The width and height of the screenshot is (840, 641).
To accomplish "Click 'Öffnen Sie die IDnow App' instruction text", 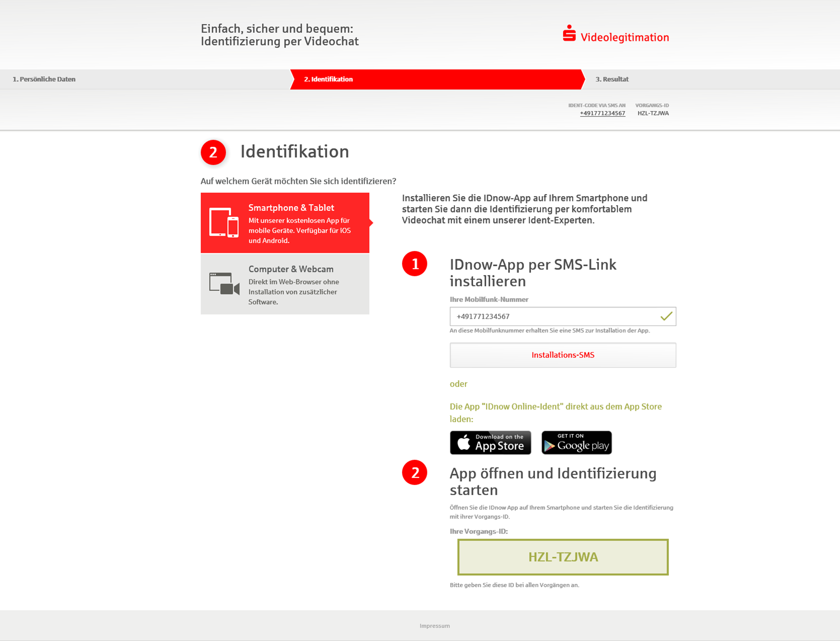I will pos(561,512).
